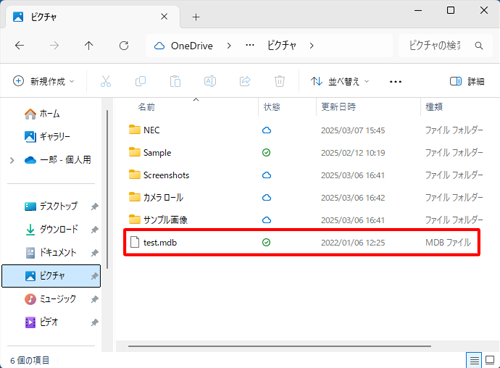
Task: Open the 新規作成 dropdown
Action: pos(43,81)
